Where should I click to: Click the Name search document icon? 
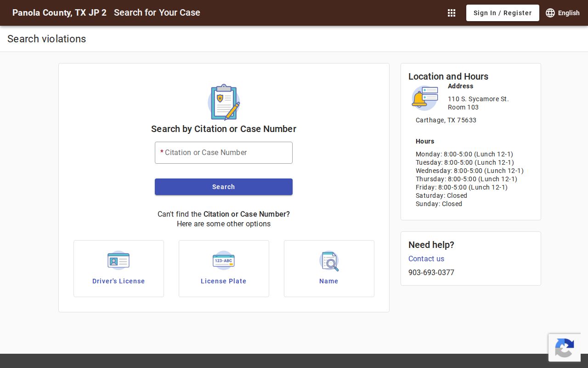point(329,261)
